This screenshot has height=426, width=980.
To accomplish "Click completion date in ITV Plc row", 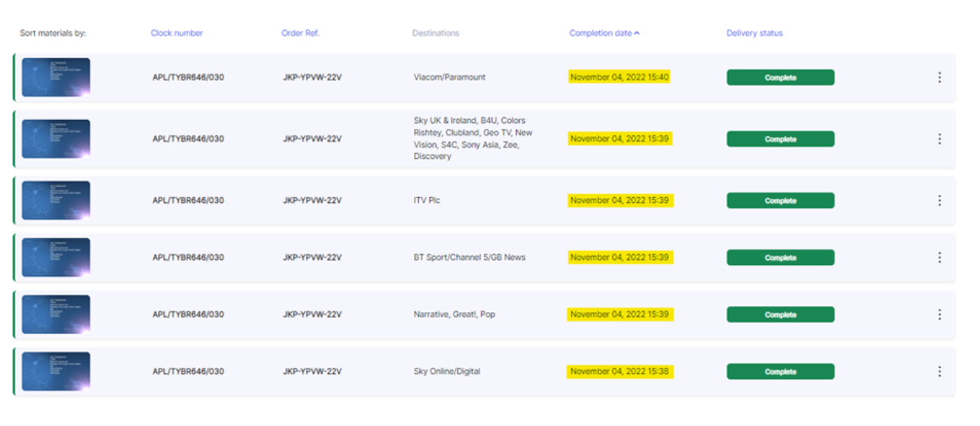I will pyautogui.click(x=619, y=200).
